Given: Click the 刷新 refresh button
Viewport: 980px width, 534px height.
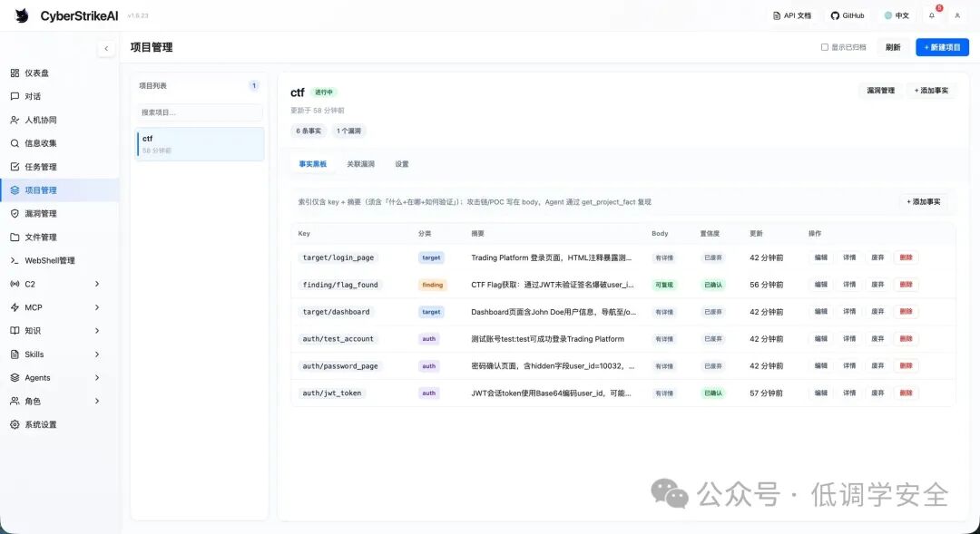Looking at the screenshot, I should [x=893, y=47].
